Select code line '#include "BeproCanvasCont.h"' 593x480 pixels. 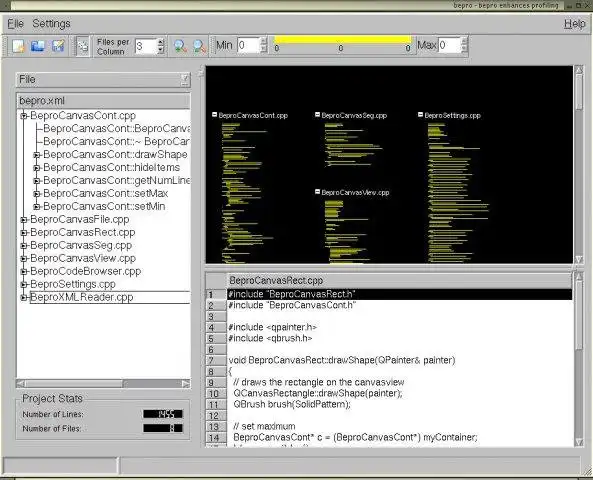coord(292,305)
